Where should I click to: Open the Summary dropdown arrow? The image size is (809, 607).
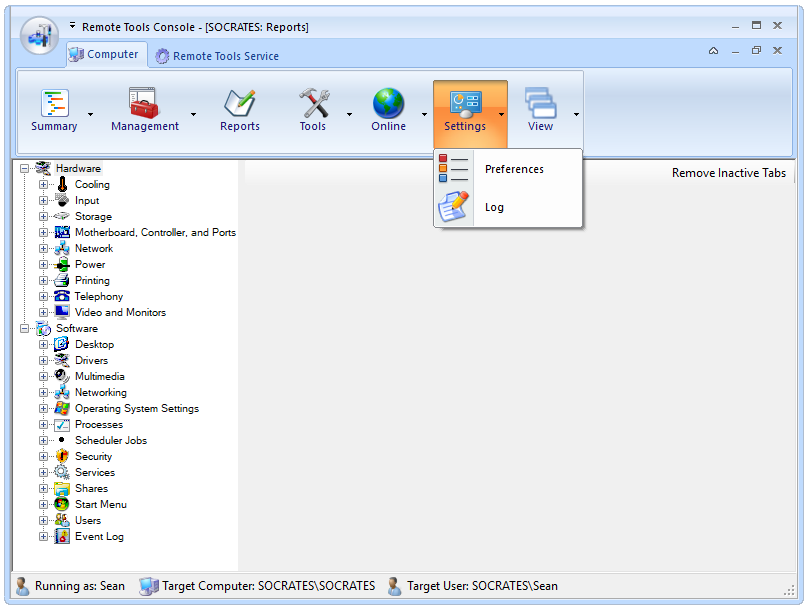[x=90, y=114]
